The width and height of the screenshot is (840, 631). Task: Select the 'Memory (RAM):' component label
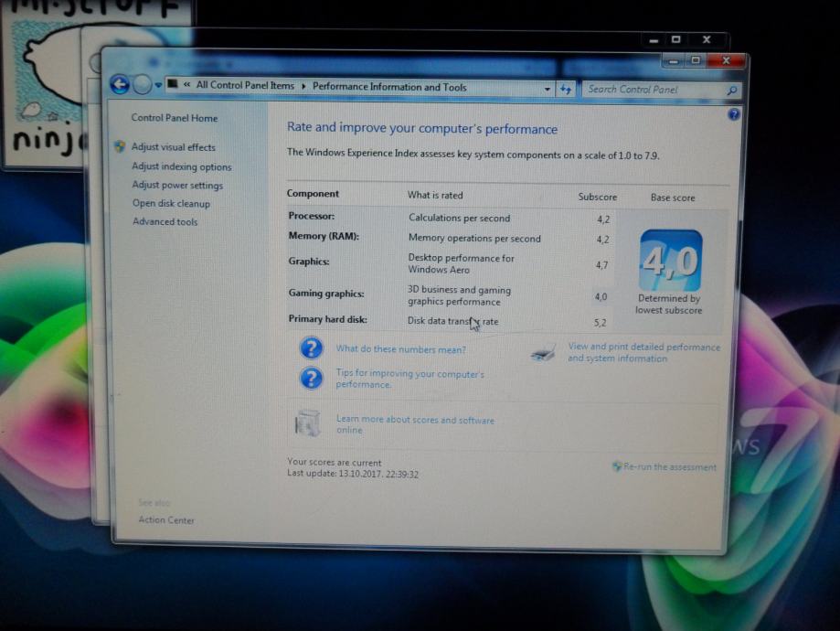tap(324, 236)
